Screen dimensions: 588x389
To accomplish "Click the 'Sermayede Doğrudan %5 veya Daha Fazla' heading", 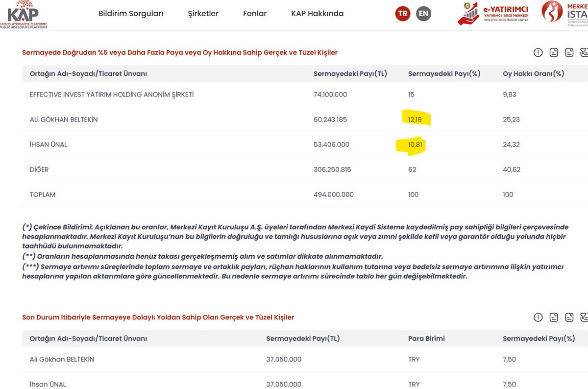I will (180, 52).
